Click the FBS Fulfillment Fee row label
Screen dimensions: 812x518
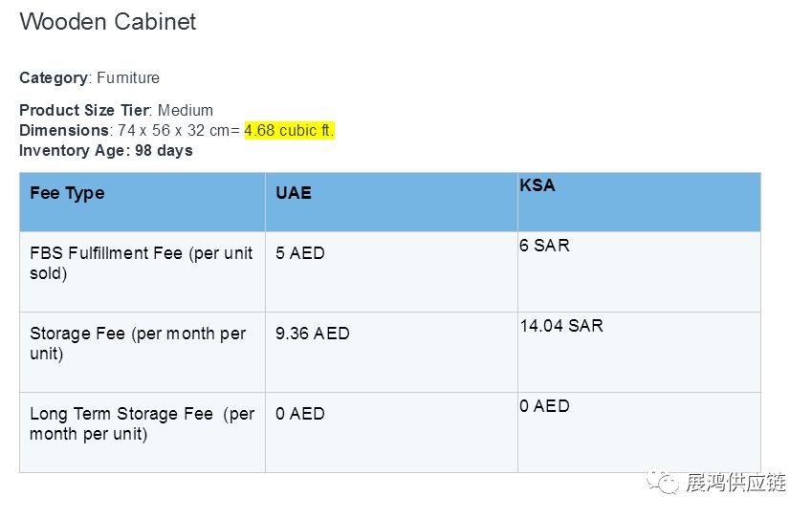coord(141,263)
